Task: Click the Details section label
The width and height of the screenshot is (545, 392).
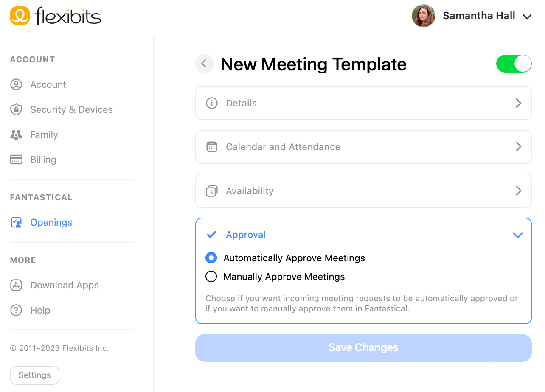Action: pos(242,103)
